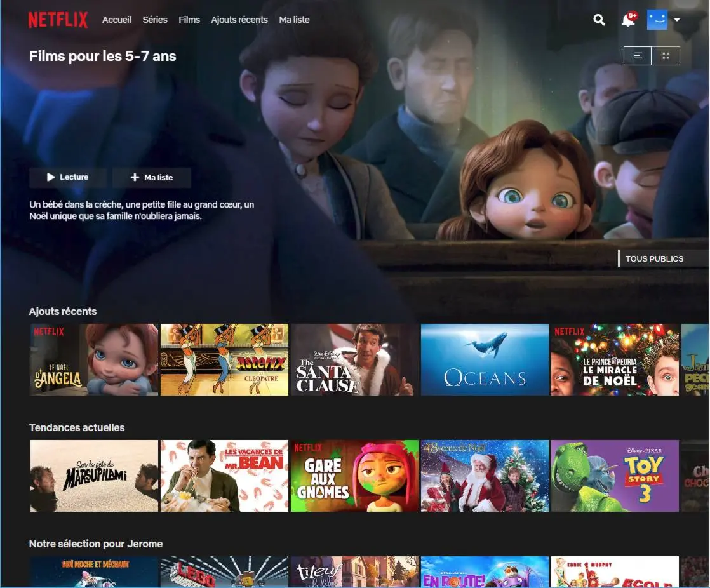Open Toy Story 3 thumbnail

(615, 476)
